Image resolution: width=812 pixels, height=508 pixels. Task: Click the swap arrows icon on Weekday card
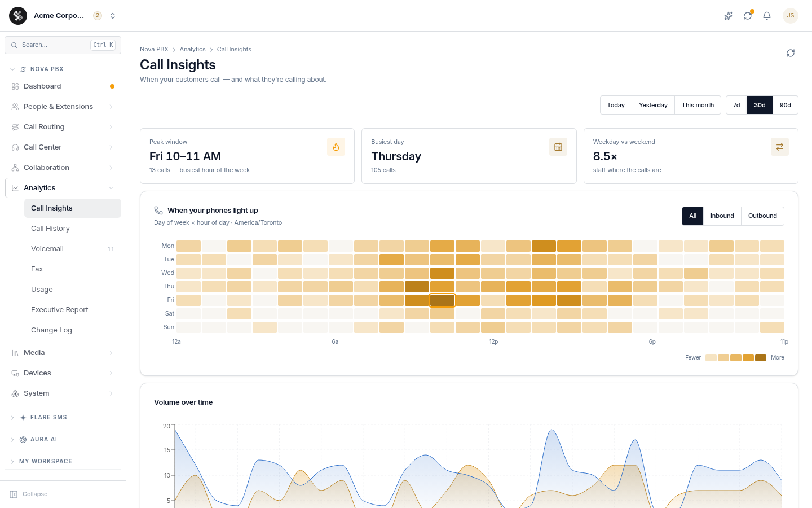780,147
